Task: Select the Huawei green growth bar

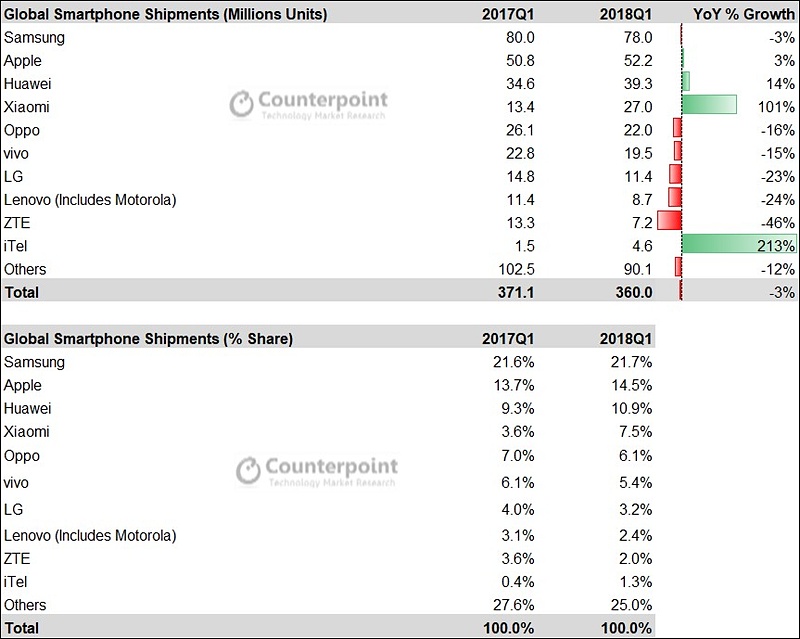Action: (x=686, y=81)
